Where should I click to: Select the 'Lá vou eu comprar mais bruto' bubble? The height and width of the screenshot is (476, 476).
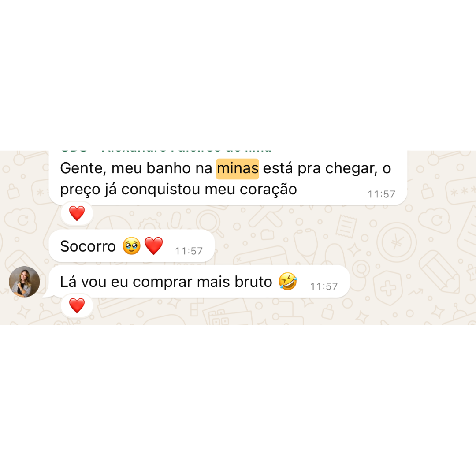(x=199, y=281)
